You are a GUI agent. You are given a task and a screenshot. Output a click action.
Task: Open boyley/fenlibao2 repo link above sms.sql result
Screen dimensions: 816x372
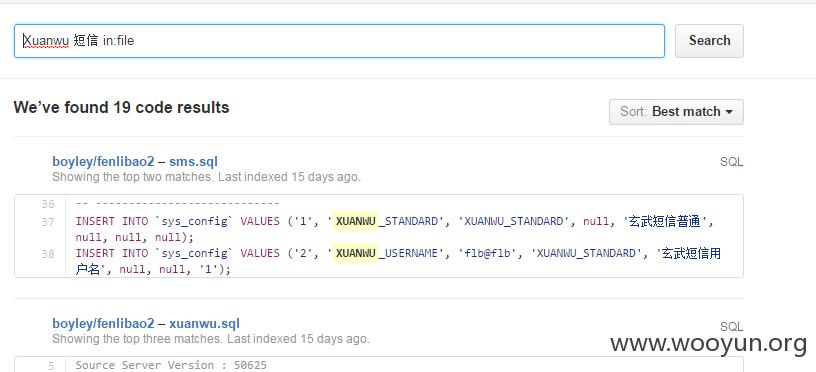point(103,161)
